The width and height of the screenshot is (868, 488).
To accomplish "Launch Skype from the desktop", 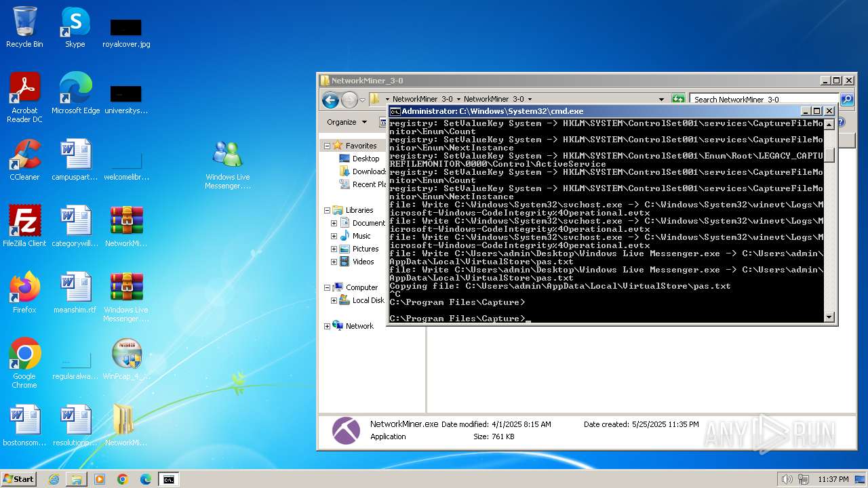I will (x=75, y=27).
